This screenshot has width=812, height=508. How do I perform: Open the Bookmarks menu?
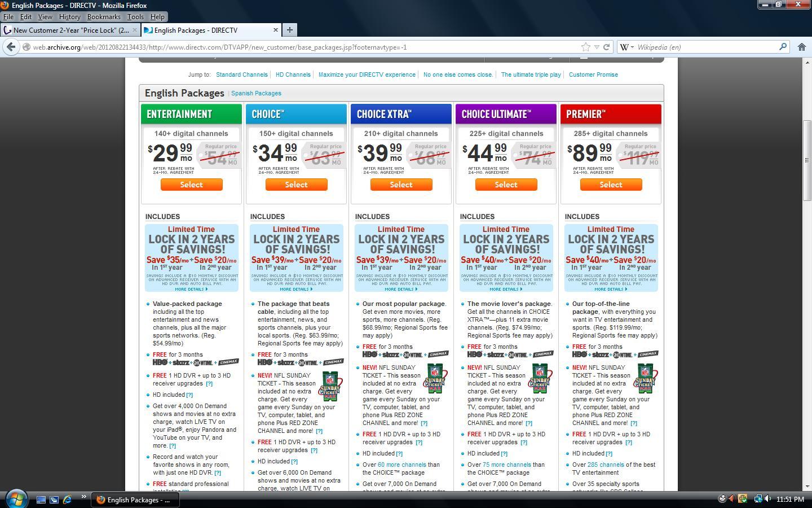pyautogui.click(x=104, y=17)
